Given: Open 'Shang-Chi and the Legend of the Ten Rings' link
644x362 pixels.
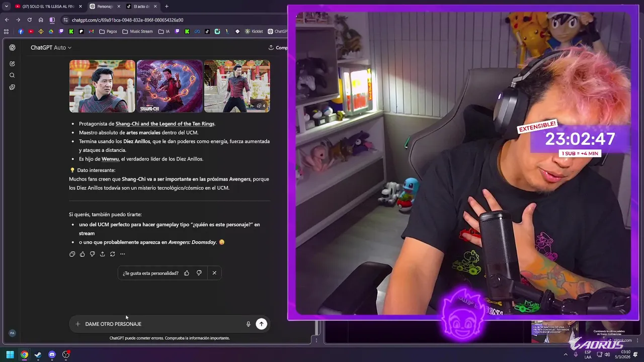Looking at the screenshot, I should 165,124.
